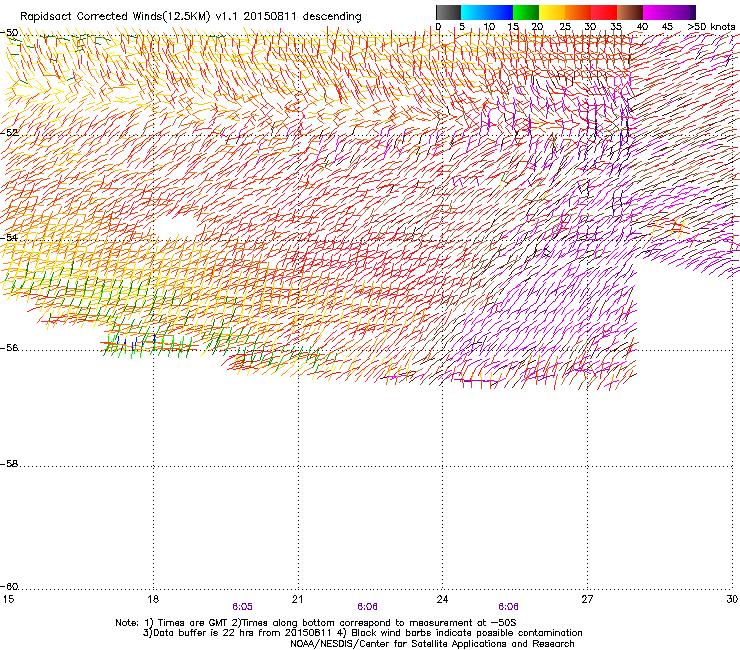The height and width of the screenshot is (650, 740).
Task: Click longitude label '15'
Action: [8, 599]
